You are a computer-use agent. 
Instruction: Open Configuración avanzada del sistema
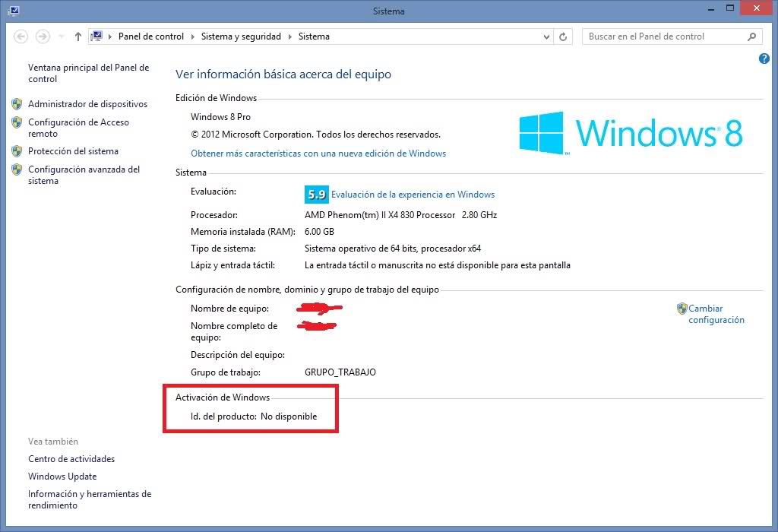tap(84, 175)
